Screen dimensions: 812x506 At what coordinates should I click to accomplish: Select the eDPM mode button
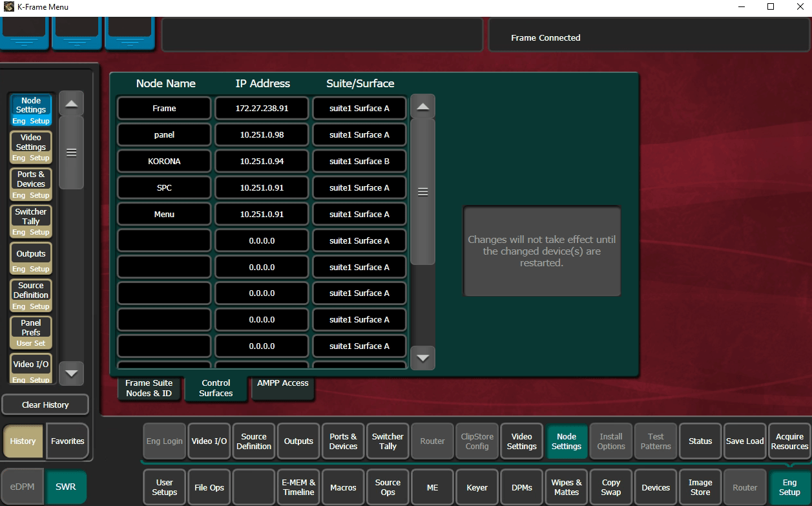pyautogui.click(x=22, y=487)
